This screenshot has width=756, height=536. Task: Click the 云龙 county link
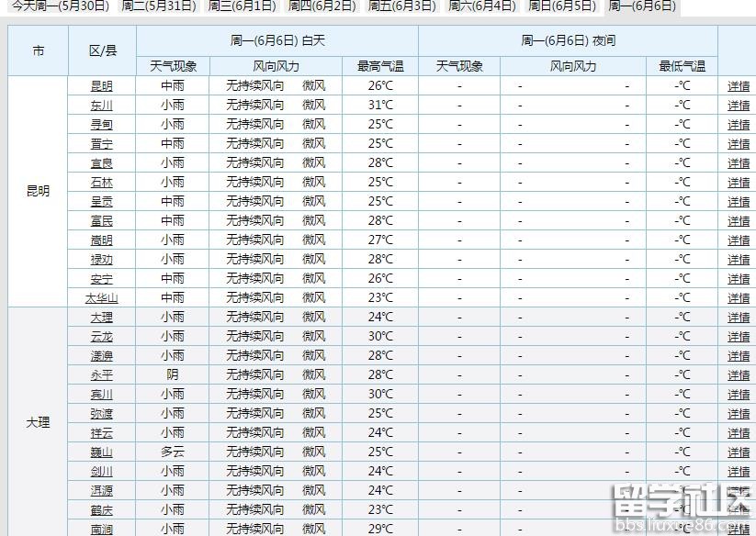point(102,337)
